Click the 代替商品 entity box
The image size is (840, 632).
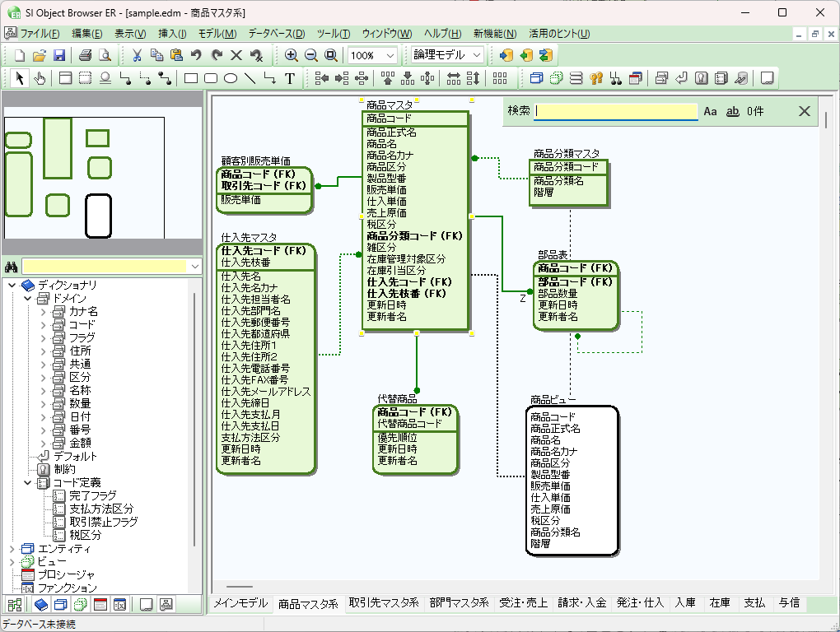pos(416,440)
